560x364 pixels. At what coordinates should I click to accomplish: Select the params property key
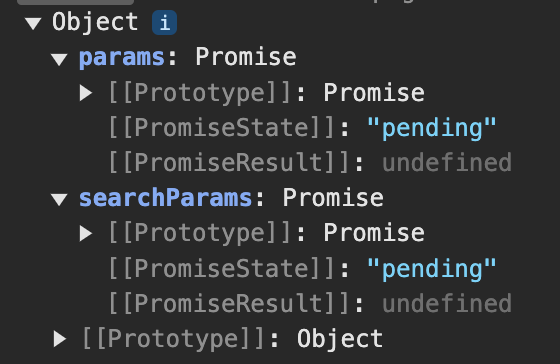[x=122, y=57]
